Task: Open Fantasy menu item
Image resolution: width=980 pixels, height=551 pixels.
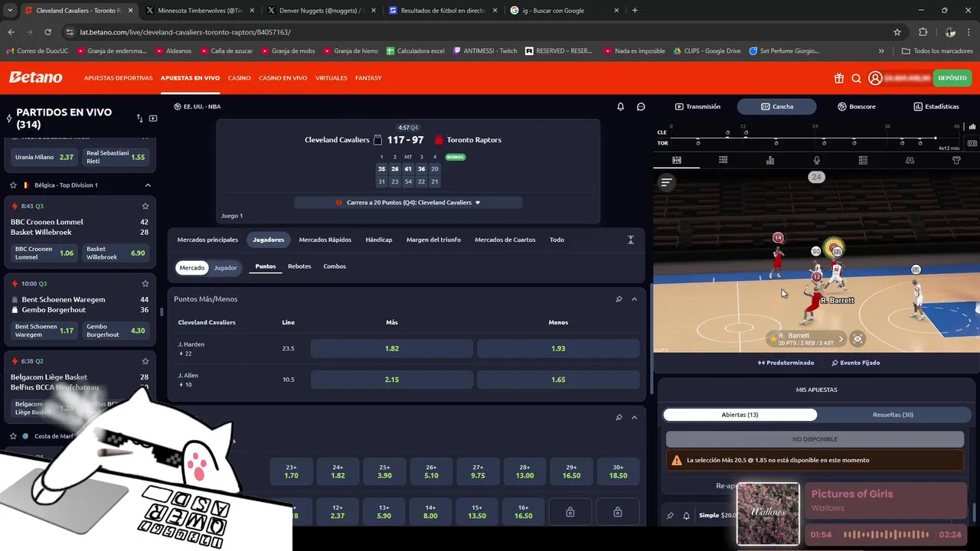Action: (x=368, y=78)
